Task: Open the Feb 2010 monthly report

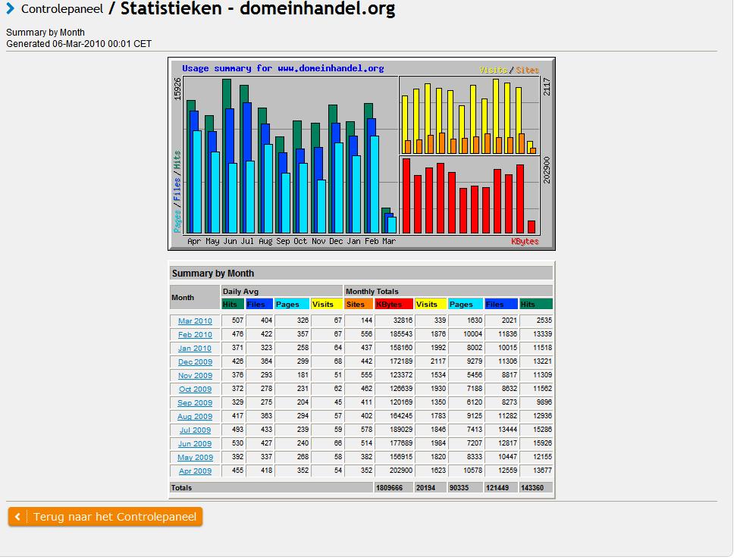Action: 195,334
